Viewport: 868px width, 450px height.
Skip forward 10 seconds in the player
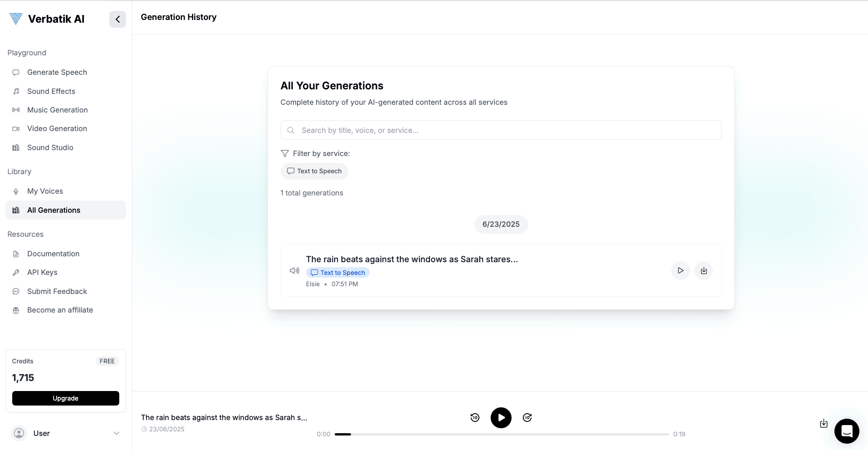click(x=527, y=417)
